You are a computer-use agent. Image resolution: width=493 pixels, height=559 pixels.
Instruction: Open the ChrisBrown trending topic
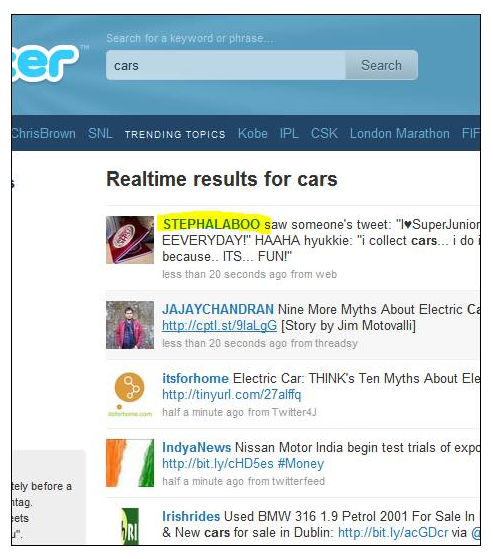point(44,134)
